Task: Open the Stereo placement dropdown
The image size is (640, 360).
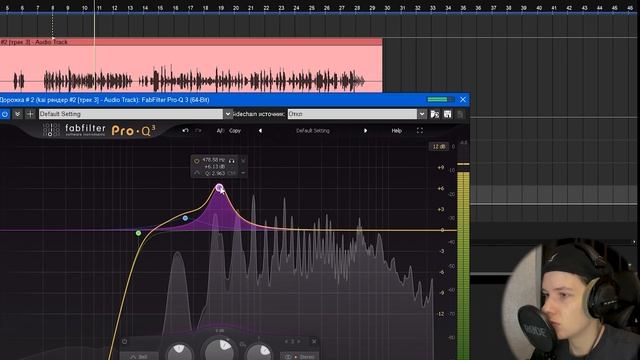Action: point(300,356)
